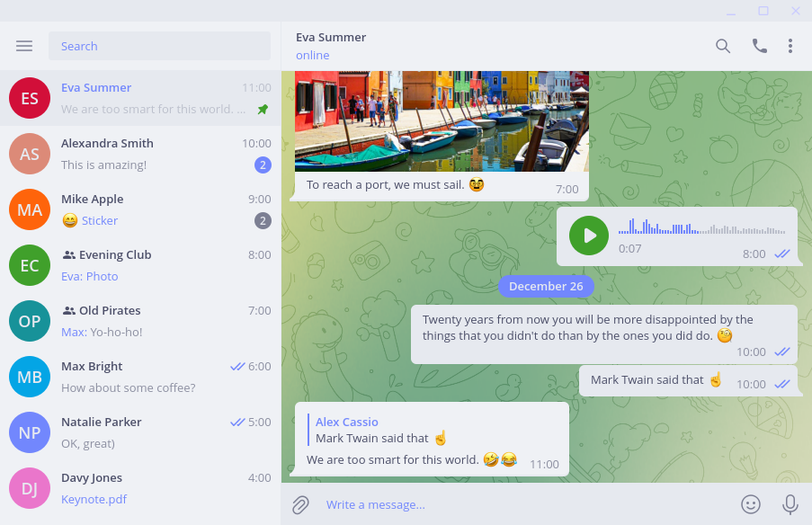Open the three-dot chat options menu

coord(790,46)
